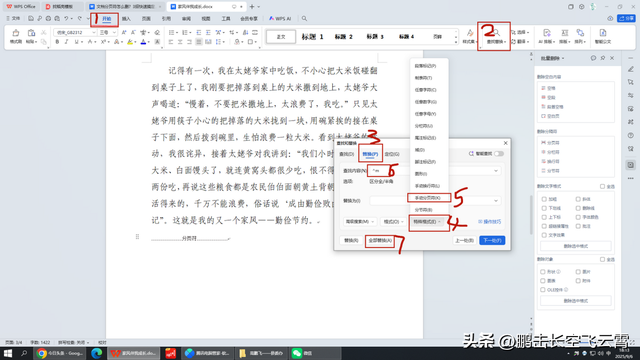Click the help question mark in right sidebar
Image resolution: width=640 pixels, height=360 pixels.
[x=631, y=136]
